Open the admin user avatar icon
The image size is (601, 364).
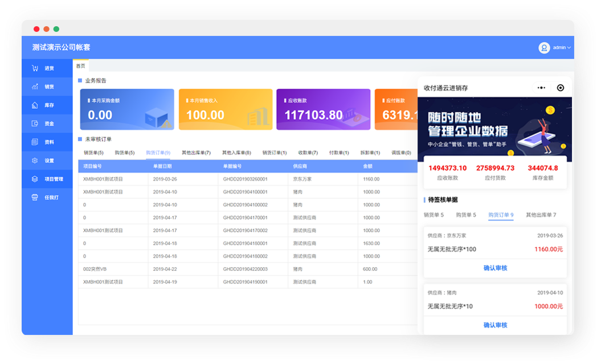pos(544,48)
